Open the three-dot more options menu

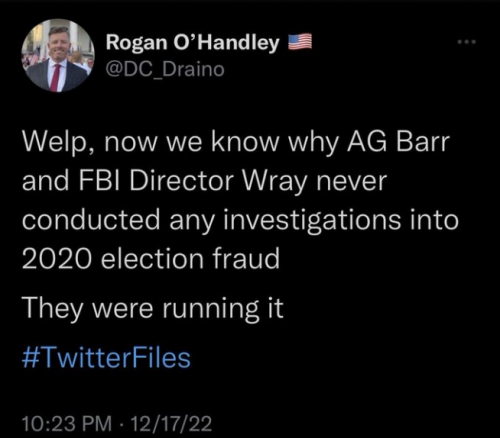(467, 42)
